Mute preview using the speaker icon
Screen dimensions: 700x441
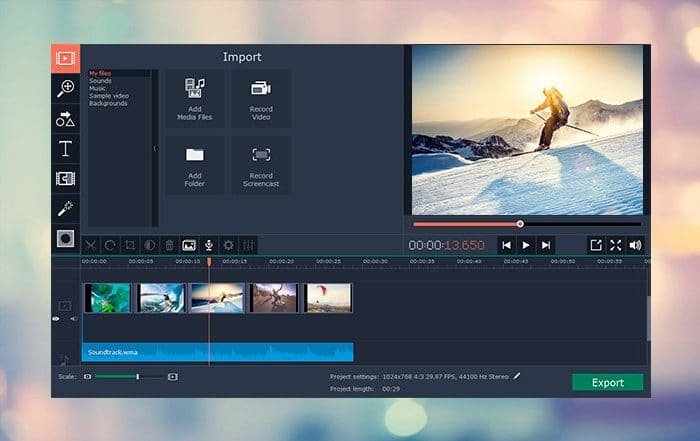click(635, 245)
